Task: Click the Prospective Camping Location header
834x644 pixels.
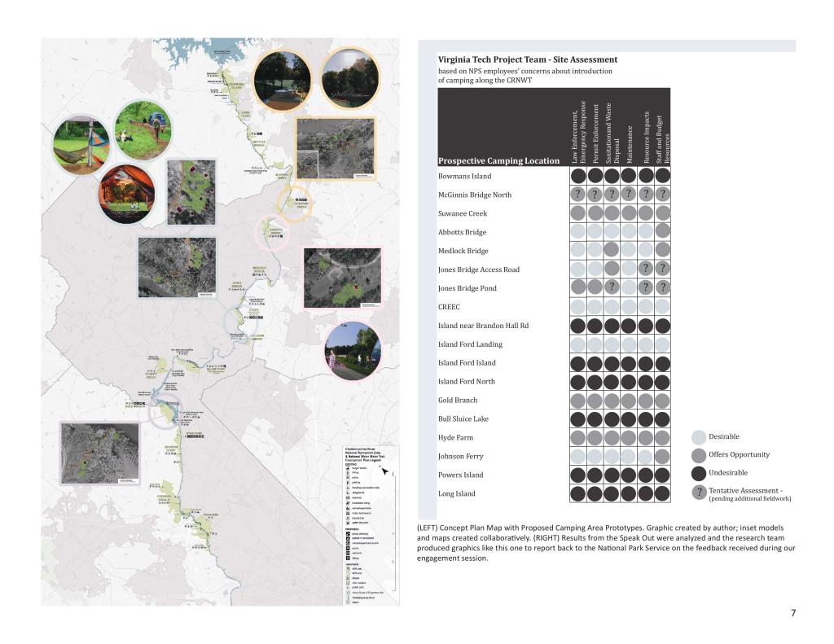Action: [498, 160]
